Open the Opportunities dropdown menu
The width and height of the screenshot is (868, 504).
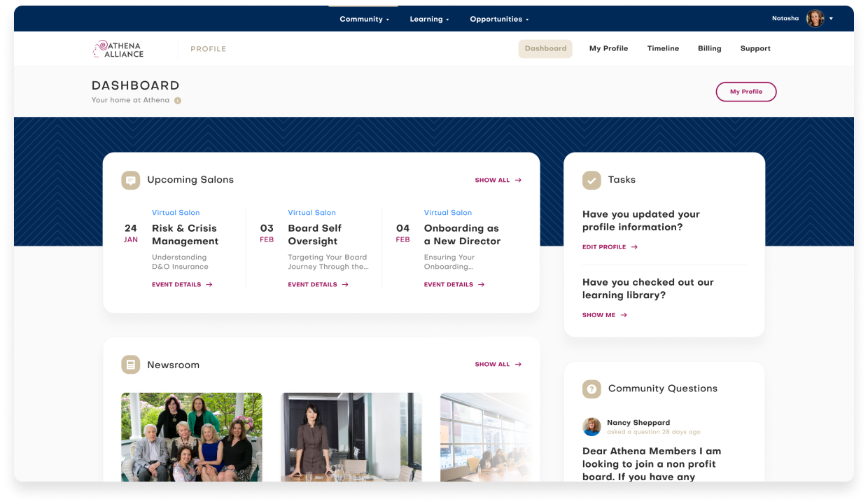click(x=499, y=19)
